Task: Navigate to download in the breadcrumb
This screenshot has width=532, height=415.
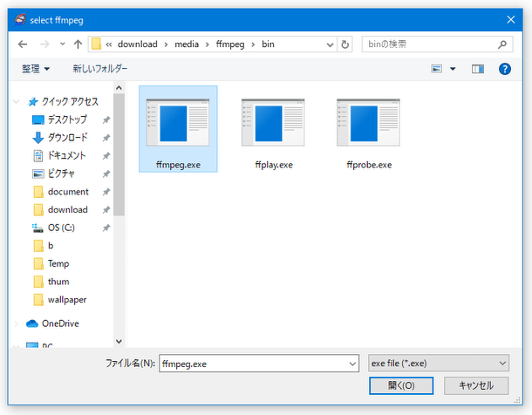Action: pyautogui.click(x=138, y=44)
